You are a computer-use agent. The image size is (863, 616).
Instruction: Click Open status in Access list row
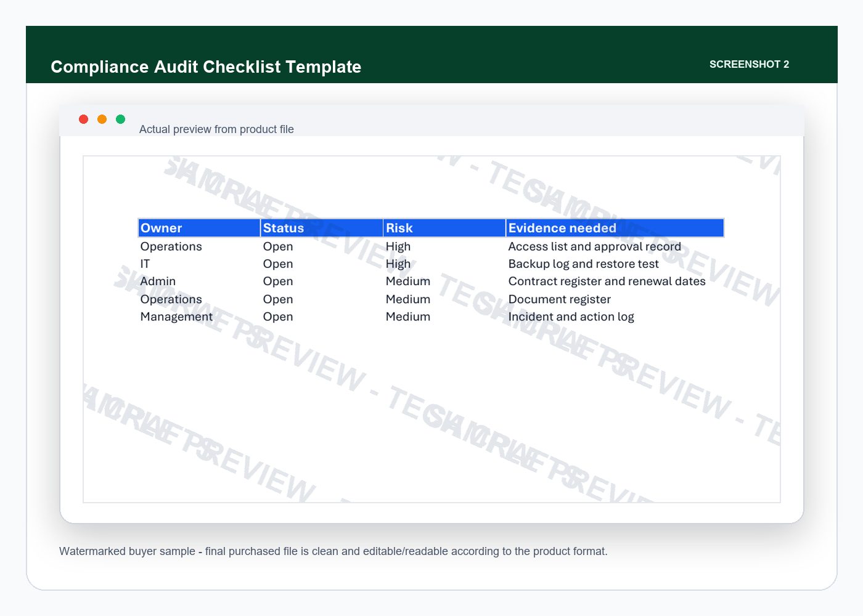click(x=278, y=246)
